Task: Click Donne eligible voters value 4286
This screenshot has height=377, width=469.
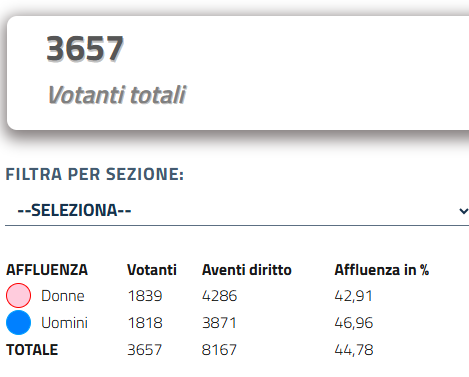Action: click(219, 296)
